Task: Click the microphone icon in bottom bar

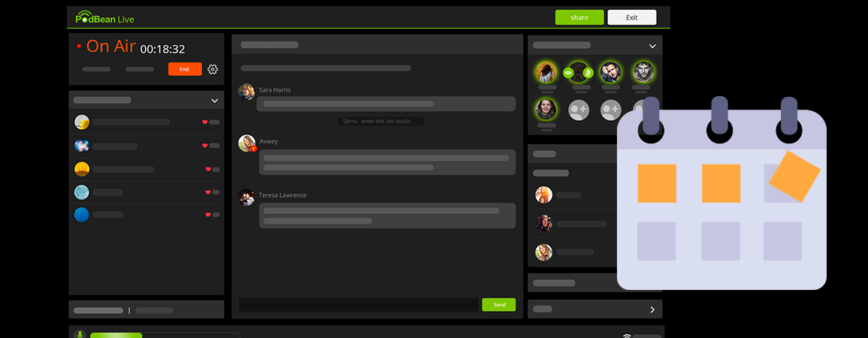Action: point(80,333)
